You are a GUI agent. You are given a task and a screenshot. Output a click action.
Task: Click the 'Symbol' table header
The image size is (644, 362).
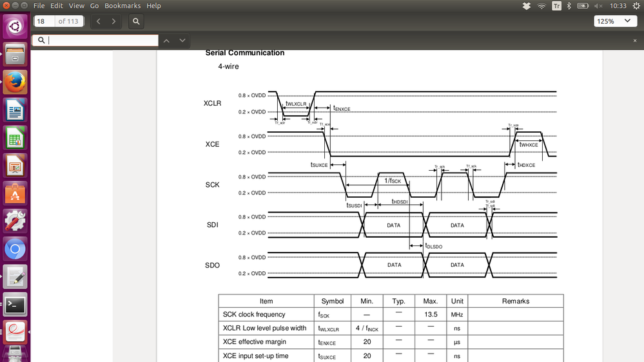tap(332, 301)
